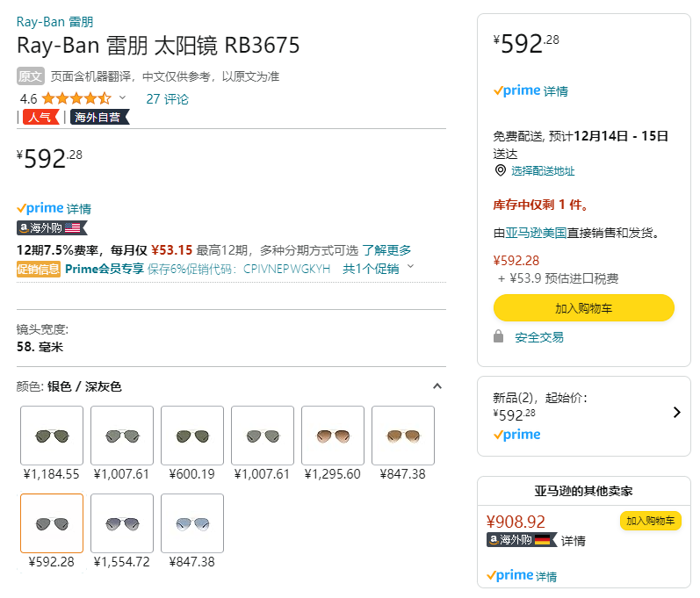The image size is (700, 598).
Task: Open 了解更多 installment link
Action: (386, 250)
